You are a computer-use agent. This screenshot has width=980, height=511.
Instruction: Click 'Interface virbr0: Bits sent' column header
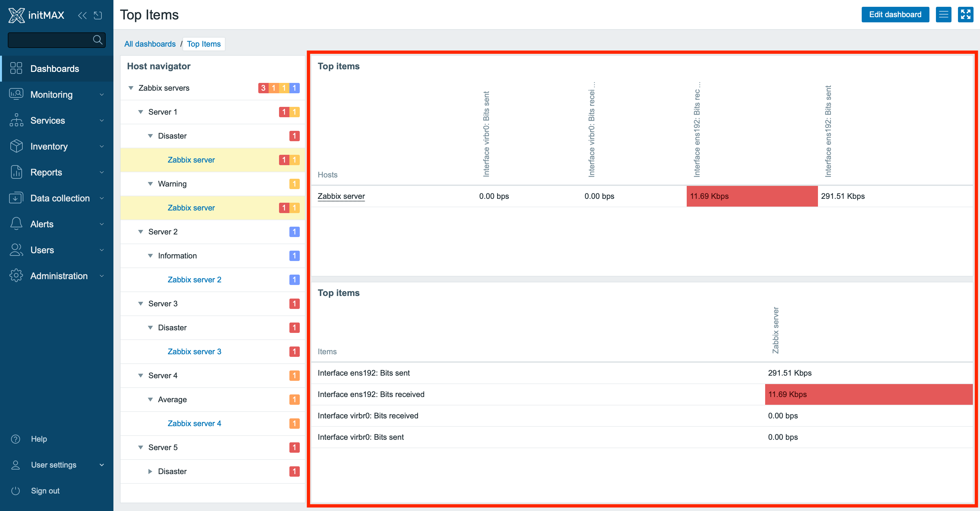tap(486, 134)
